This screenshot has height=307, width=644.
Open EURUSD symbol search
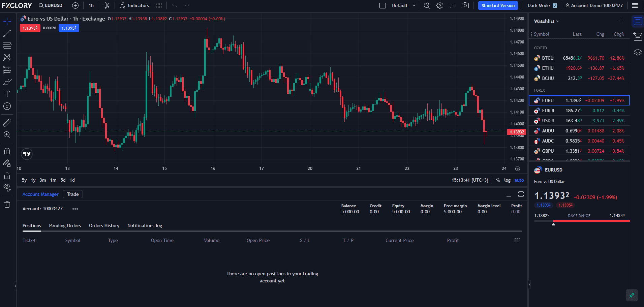pyautogui.click(x=51, y=5)
